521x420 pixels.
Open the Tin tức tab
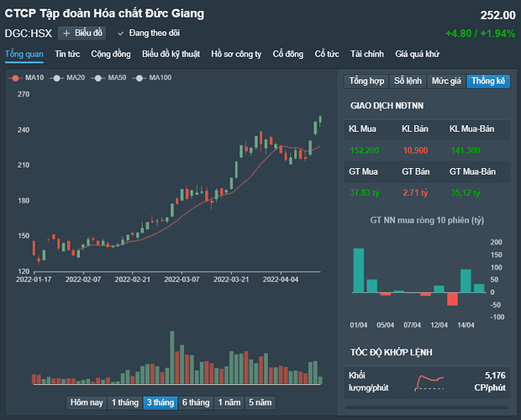[x=67, y=54]
